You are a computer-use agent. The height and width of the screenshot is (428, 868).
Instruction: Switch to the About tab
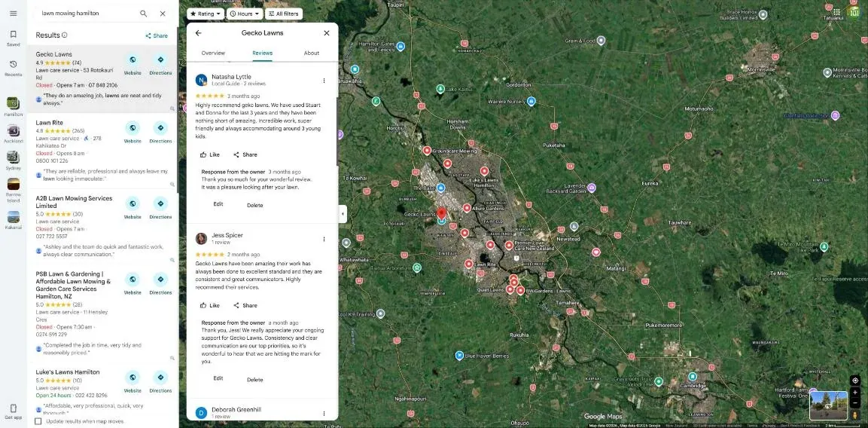[312, 53]
